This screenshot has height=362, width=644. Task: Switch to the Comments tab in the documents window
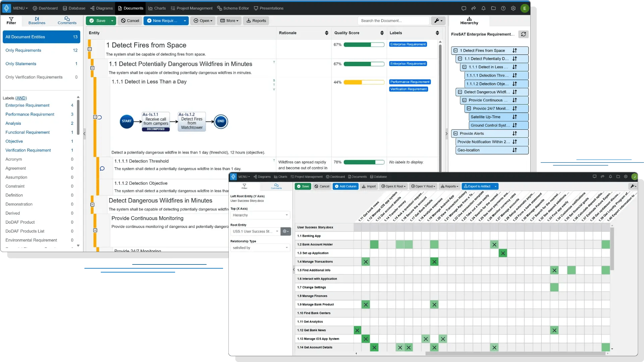(x=67, y=21)
